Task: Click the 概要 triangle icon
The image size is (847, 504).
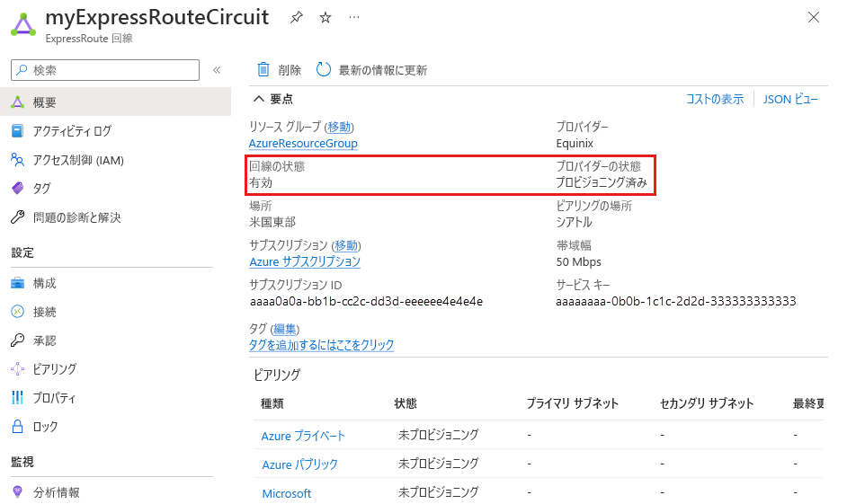Action: click(17, 102)
